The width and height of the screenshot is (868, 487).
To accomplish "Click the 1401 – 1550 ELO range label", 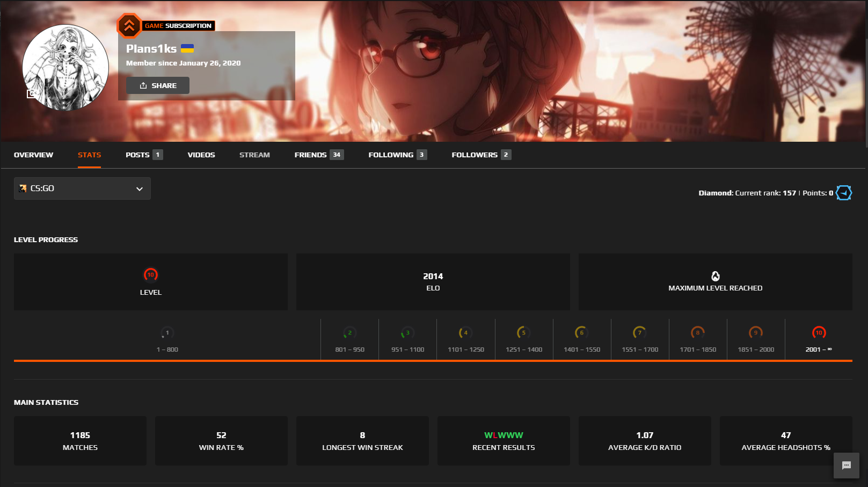I will [x=582, y=350].
